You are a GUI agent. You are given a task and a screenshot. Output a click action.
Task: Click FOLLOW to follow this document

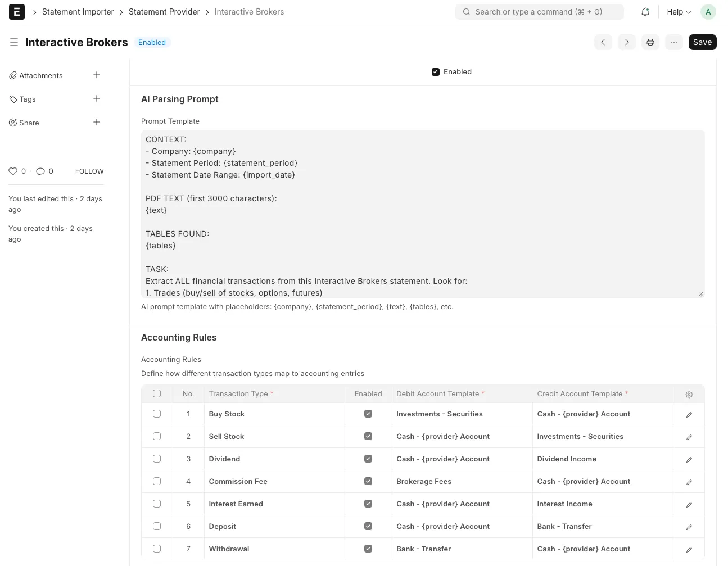(89, 171)
